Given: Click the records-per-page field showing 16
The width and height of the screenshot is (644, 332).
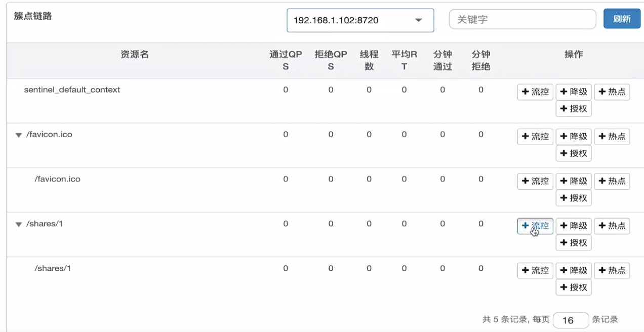Looking at the screenshot, I should [571, 320].
